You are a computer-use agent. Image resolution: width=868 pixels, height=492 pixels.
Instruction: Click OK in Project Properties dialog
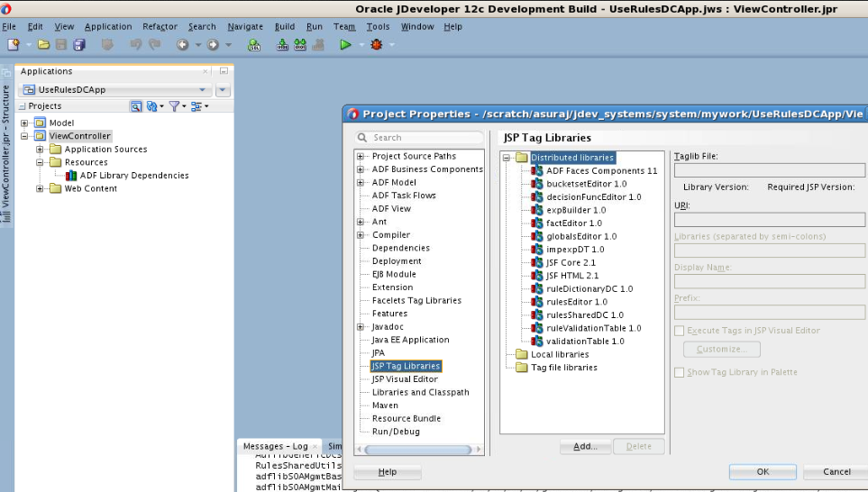click(763, 472)
